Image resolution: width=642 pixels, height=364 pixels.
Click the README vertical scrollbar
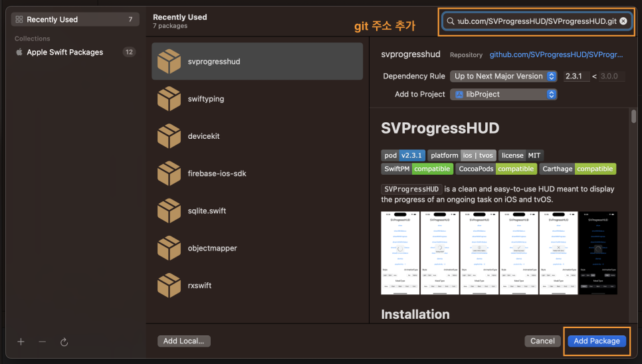[633, 116]
